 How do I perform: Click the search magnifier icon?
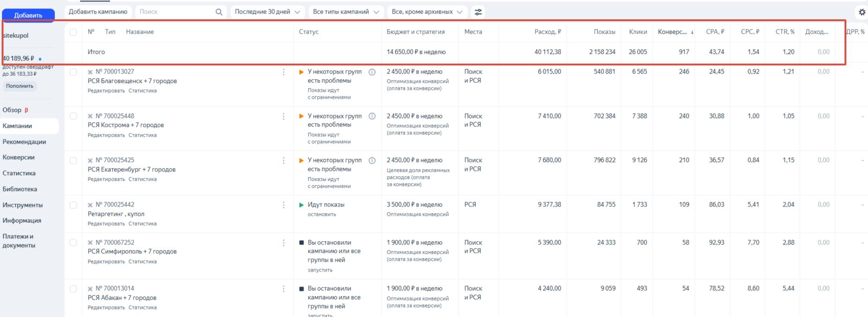pos(219,12)
